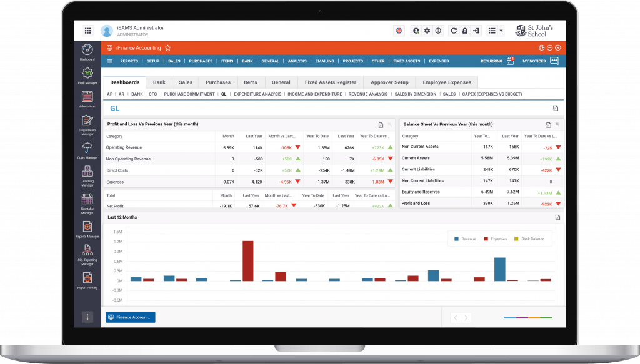Screen dimensions: 640x364
Task: Click the UK flag language icon
Action: 399,31
